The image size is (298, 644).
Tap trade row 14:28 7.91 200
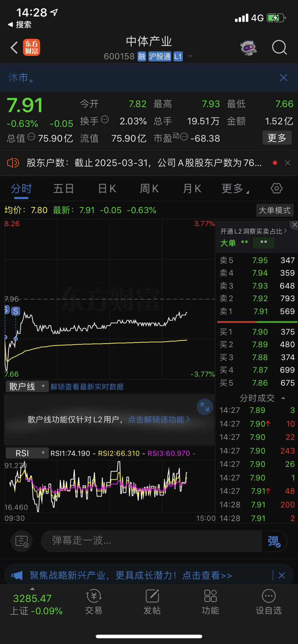tap(257, 505)
